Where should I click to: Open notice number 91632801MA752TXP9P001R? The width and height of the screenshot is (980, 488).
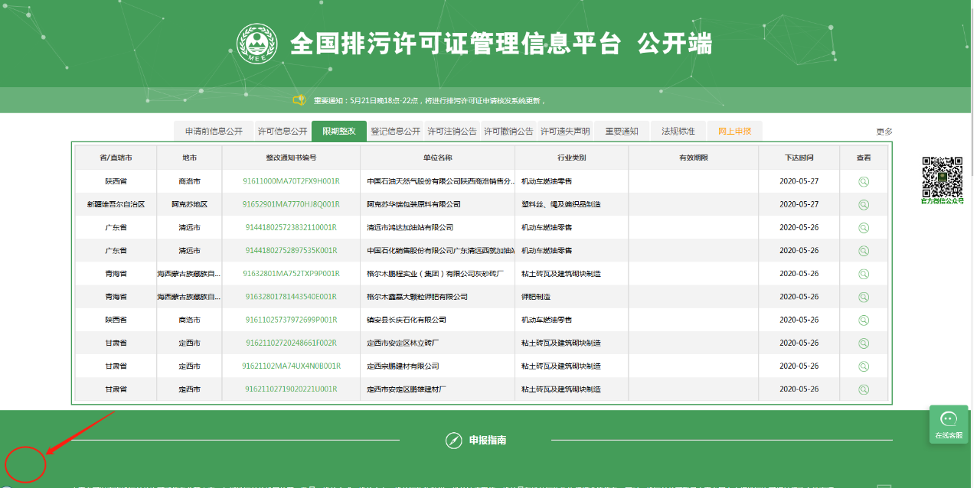coord(291,274)
